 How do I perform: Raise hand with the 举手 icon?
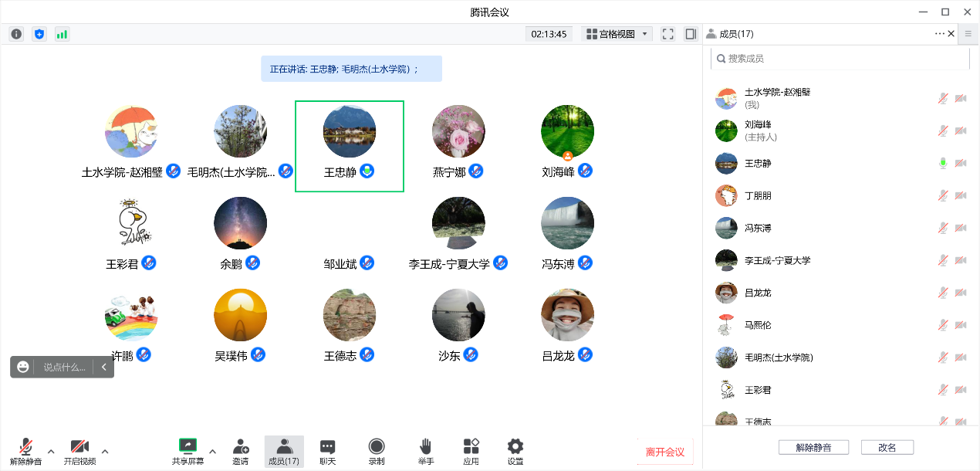click(426, 452)
